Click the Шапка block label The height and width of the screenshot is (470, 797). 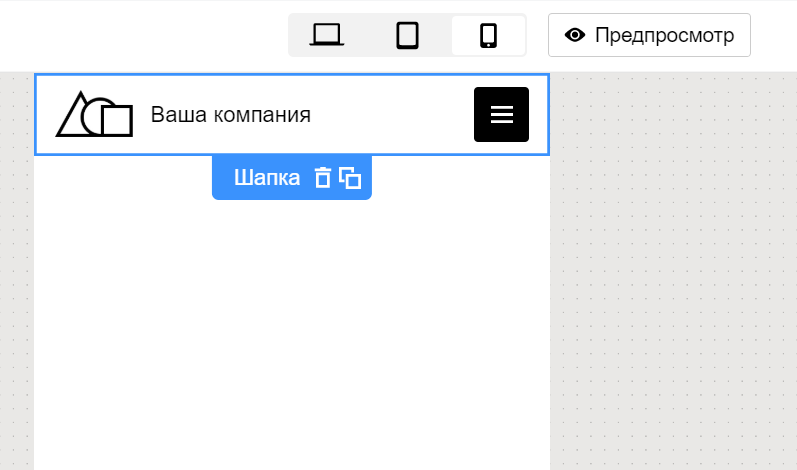[267, 178]
